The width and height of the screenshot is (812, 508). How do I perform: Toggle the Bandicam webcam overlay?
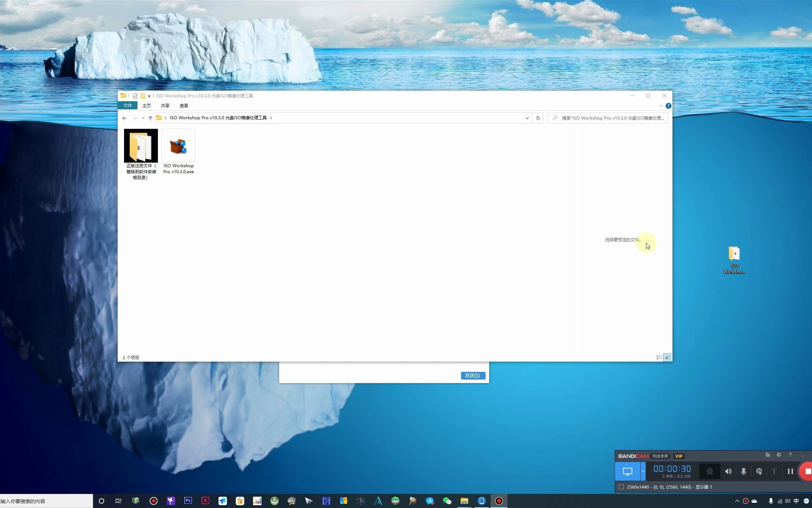click(x=709, y=471)
